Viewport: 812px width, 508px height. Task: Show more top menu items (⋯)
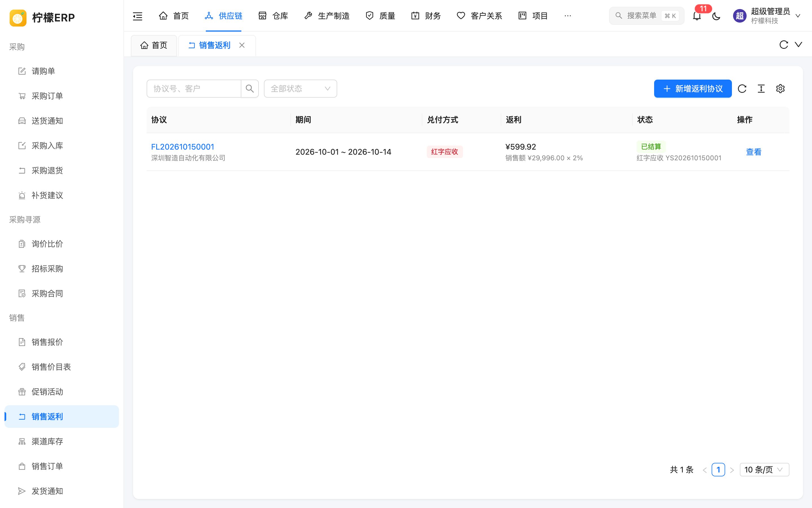pyautogui.click(x=568, y=16)
